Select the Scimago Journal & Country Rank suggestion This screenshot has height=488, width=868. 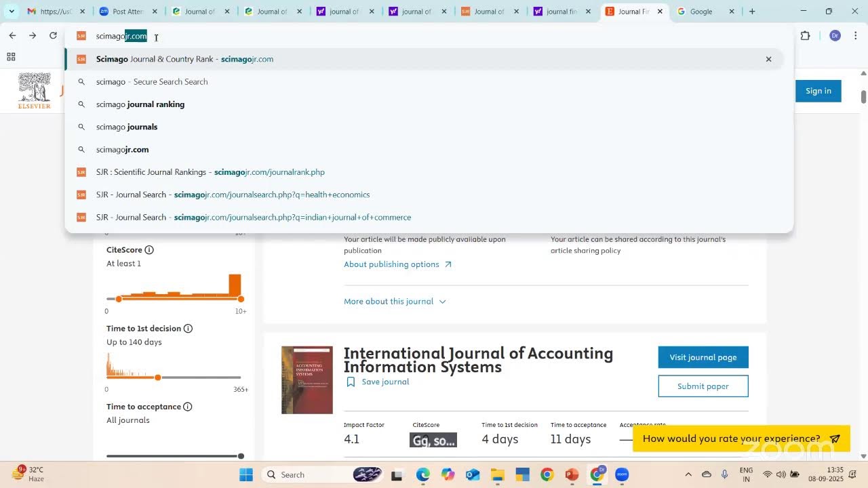point(424,59)
